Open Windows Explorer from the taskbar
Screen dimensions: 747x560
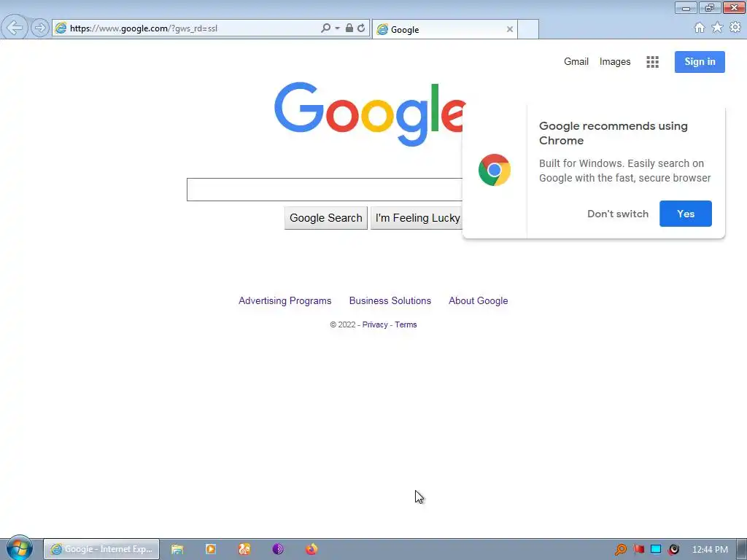pyautogui.click(x=177, y=550)
